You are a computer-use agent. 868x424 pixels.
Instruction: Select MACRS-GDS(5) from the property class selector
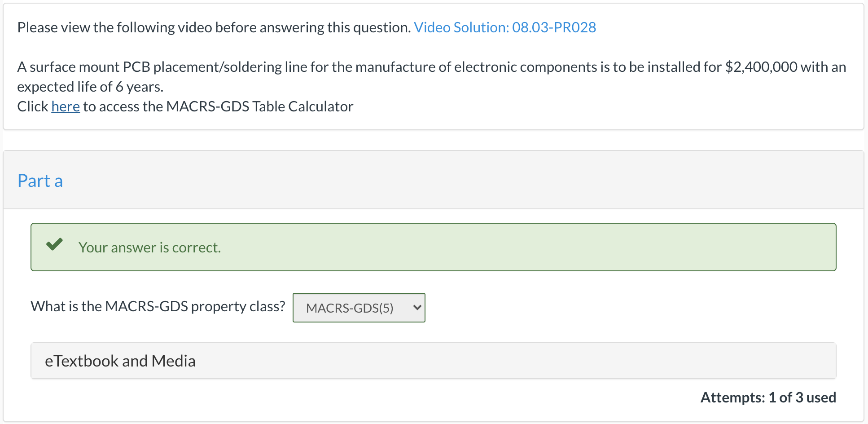(x=358, y=308)
